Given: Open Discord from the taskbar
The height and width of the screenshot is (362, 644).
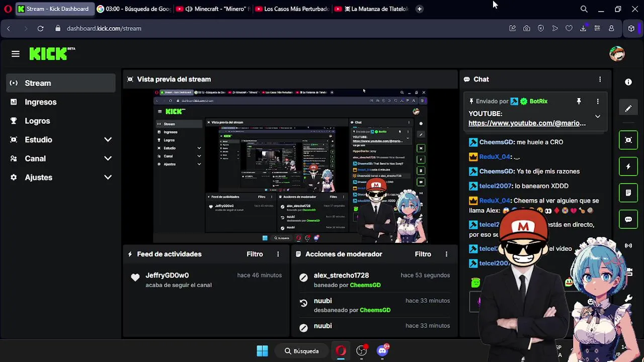Looking at the screenshot, I should pos(382,351).
